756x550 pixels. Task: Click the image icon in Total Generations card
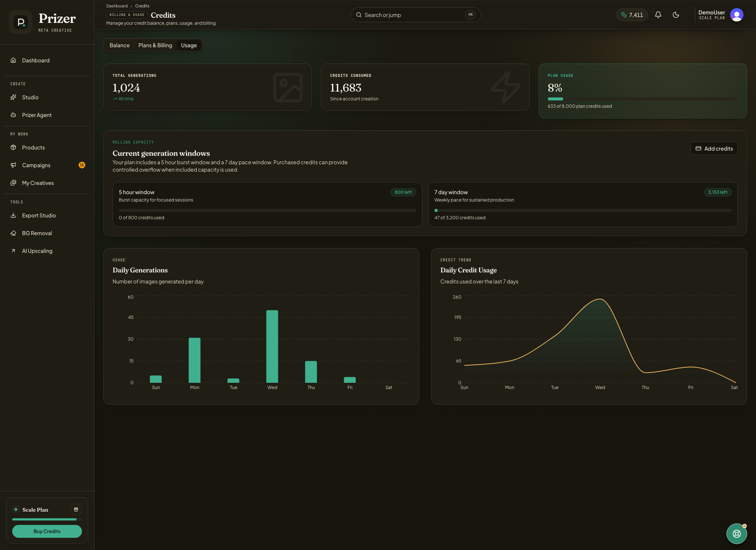[x=288, y=87]
